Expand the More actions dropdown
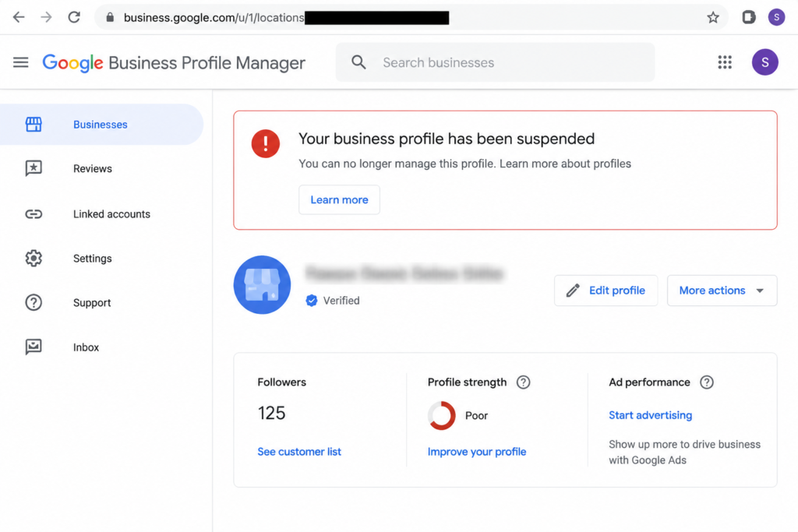Screen dimensions: 798x532 pos(722,291)
